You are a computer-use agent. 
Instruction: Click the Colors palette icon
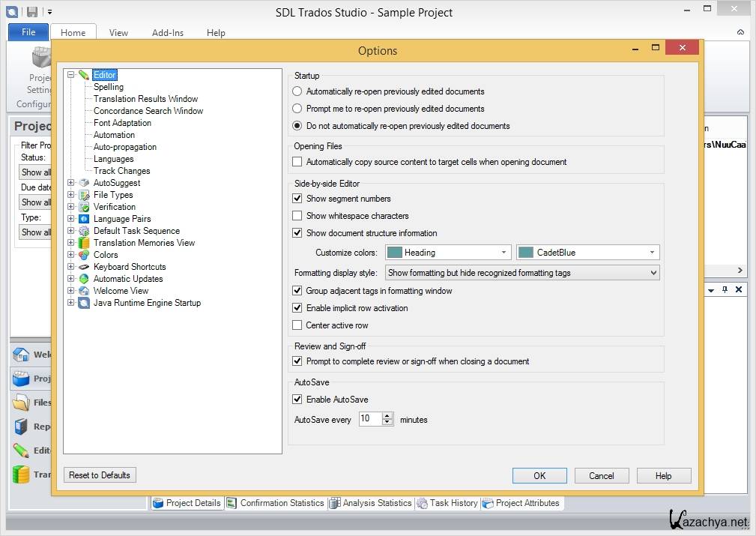(x=84, y=255)
